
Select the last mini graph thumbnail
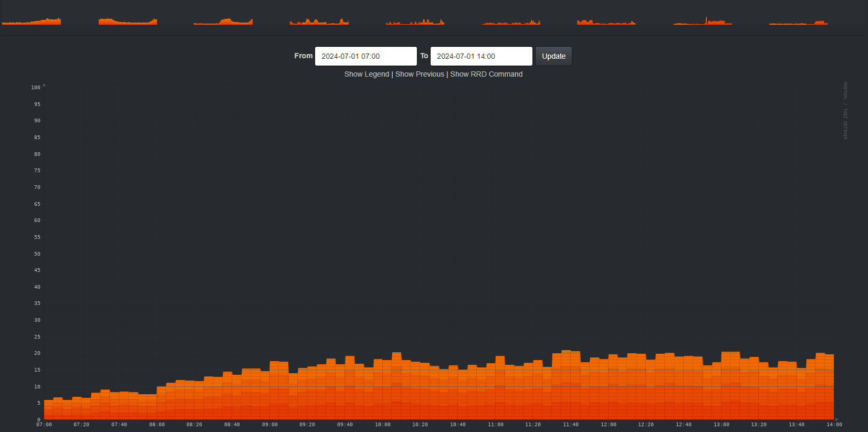798,21
